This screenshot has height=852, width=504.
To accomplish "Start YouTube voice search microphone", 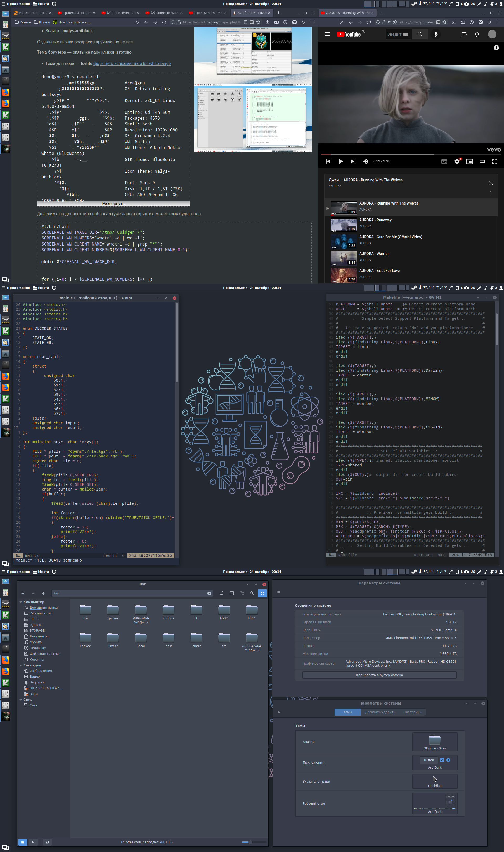I will tap(435, 34).
